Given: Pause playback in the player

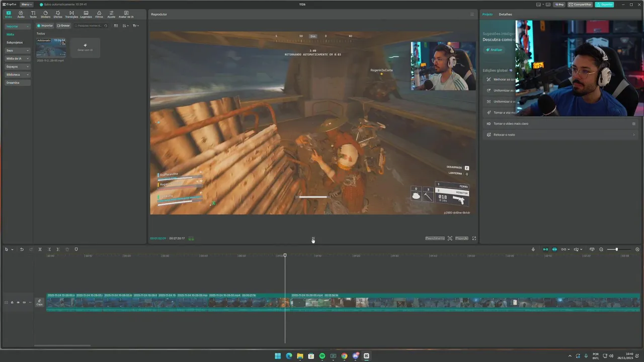Looking at the screenshot, I should [313, 238].
